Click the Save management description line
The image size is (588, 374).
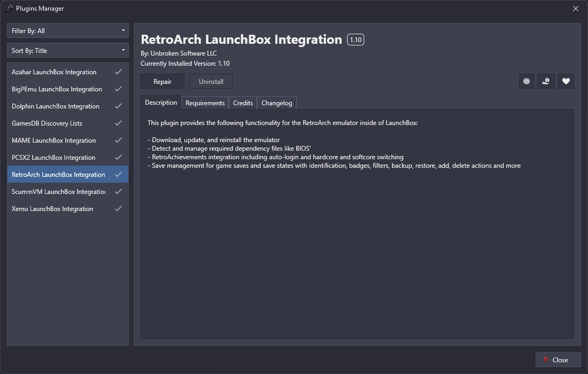(x=334, y=166)
